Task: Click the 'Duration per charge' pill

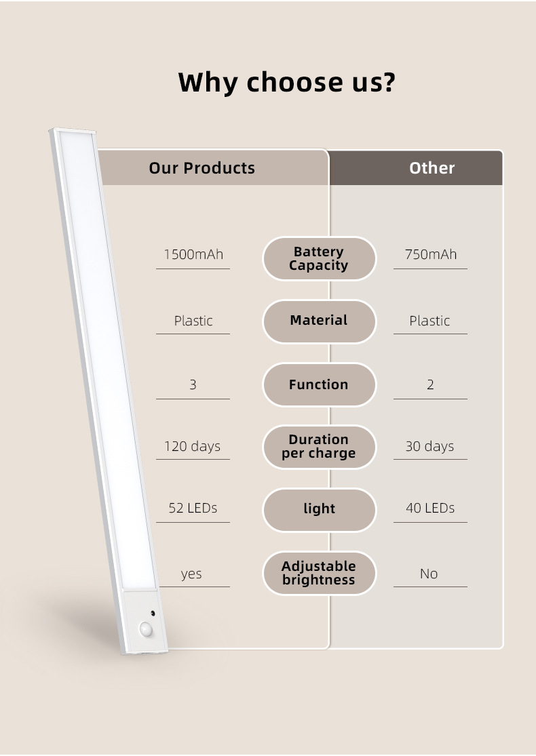Action: pos(319,446)
